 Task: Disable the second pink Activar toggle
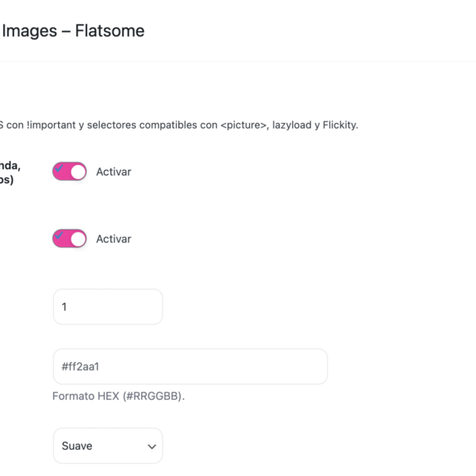[70, 239]
